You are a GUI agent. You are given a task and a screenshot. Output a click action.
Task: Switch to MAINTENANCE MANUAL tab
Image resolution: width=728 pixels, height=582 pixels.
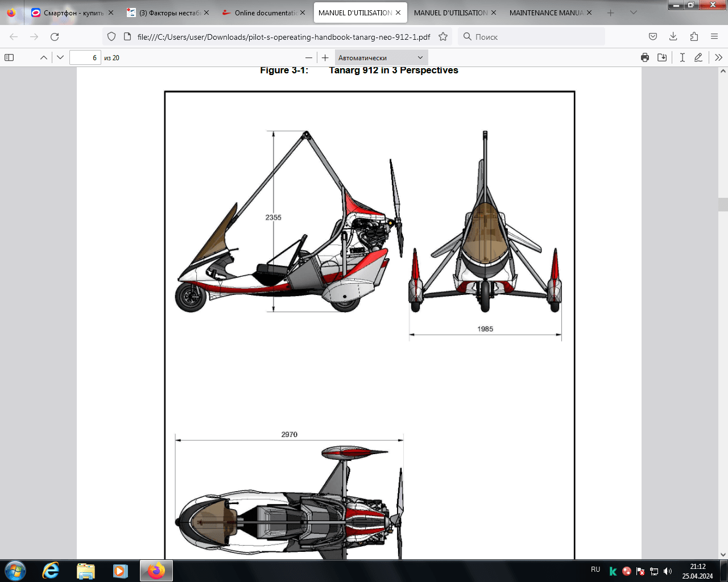546,13
